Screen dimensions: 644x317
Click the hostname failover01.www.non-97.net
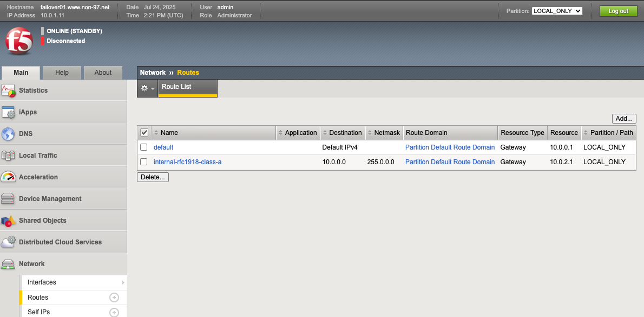75,8
